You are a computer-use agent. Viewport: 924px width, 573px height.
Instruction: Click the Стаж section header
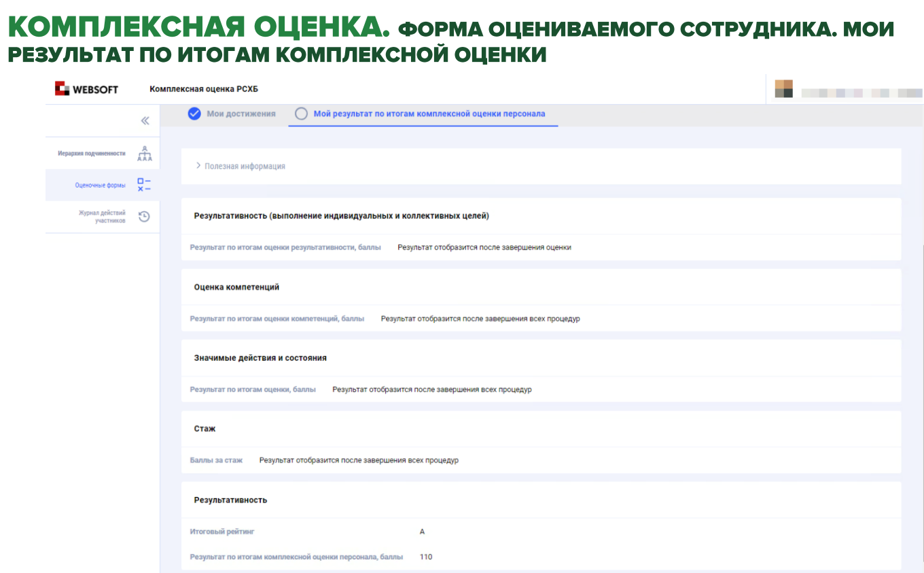[205, 429]
